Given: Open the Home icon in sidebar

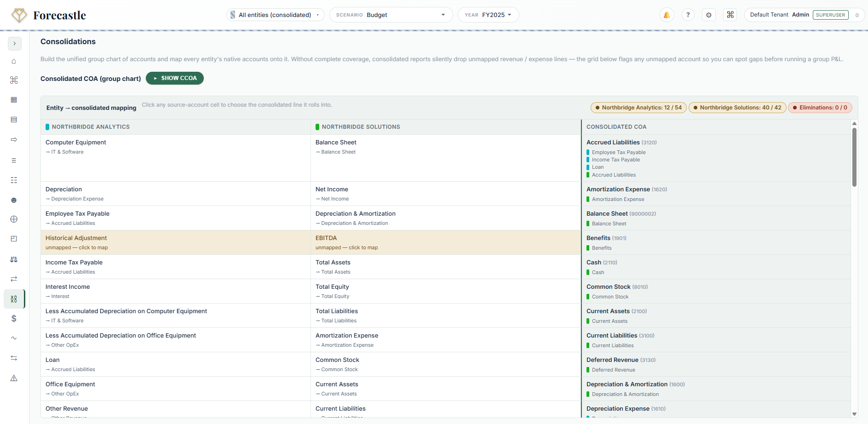Looking at the screenshot, I should 14,61.
